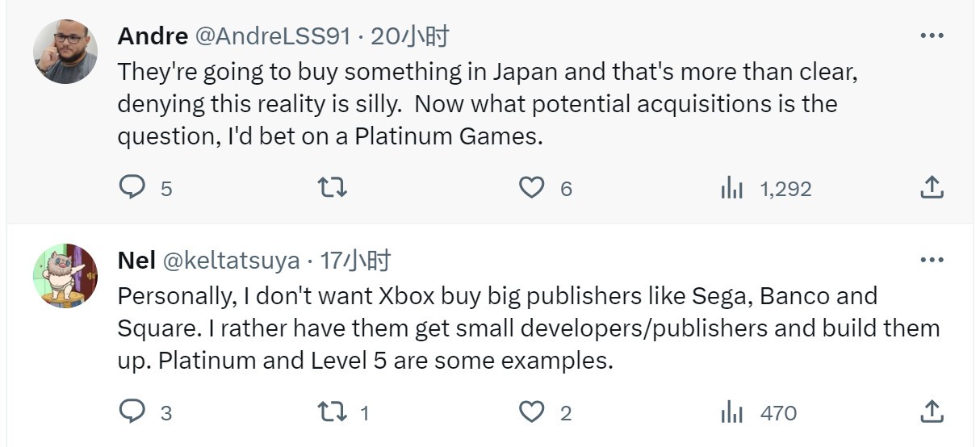Share Andre's tweet
The image size is (980, 447).
coord(932,188)
